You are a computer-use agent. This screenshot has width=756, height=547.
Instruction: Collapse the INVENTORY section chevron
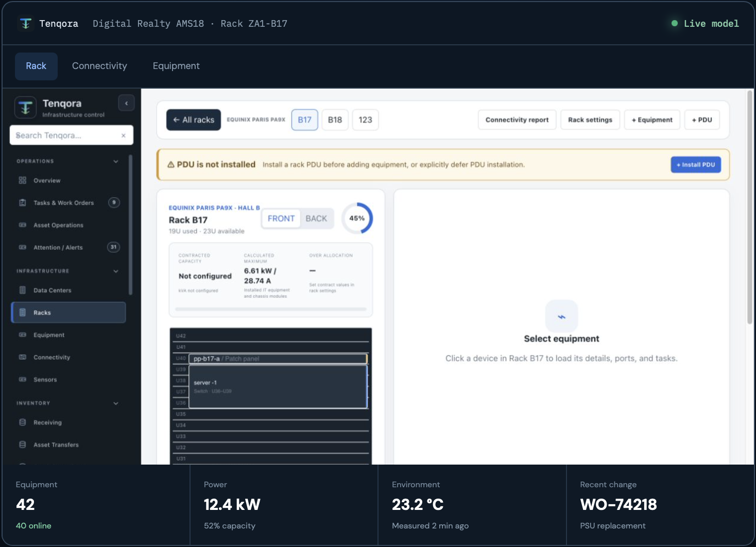click(116, 403)
